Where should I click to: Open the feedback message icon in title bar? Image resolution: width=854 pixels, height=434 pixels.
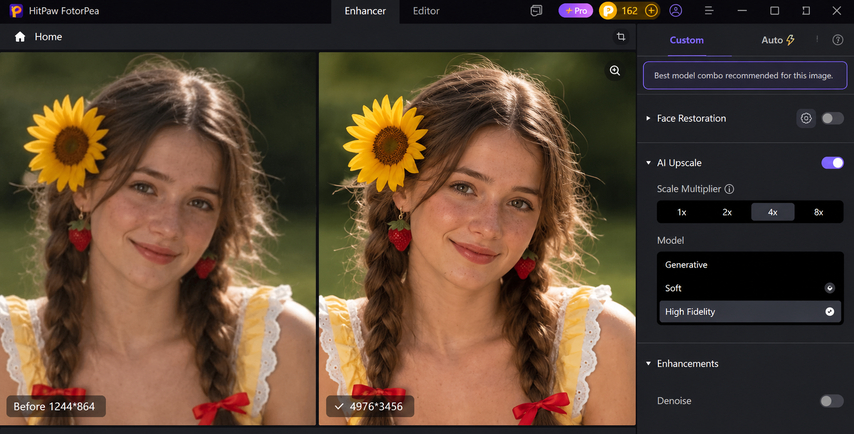[536, 10]
